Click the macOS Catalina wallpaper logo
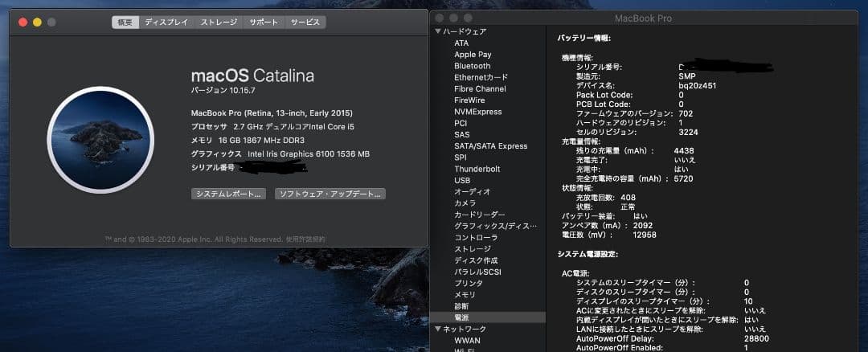 [x=100, y=140]
